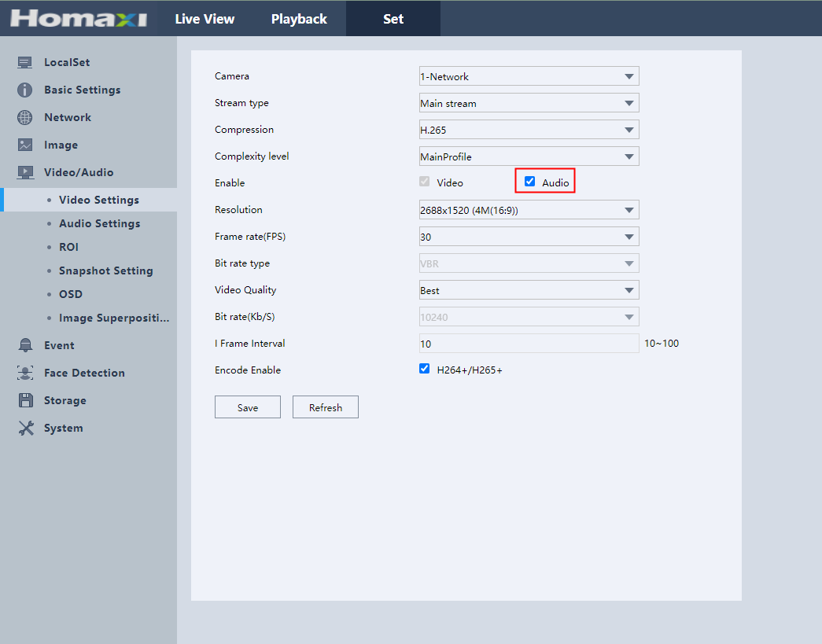Open the Resolution dropdown
Viewport: 822px width, 644px height.
point(529,210)
